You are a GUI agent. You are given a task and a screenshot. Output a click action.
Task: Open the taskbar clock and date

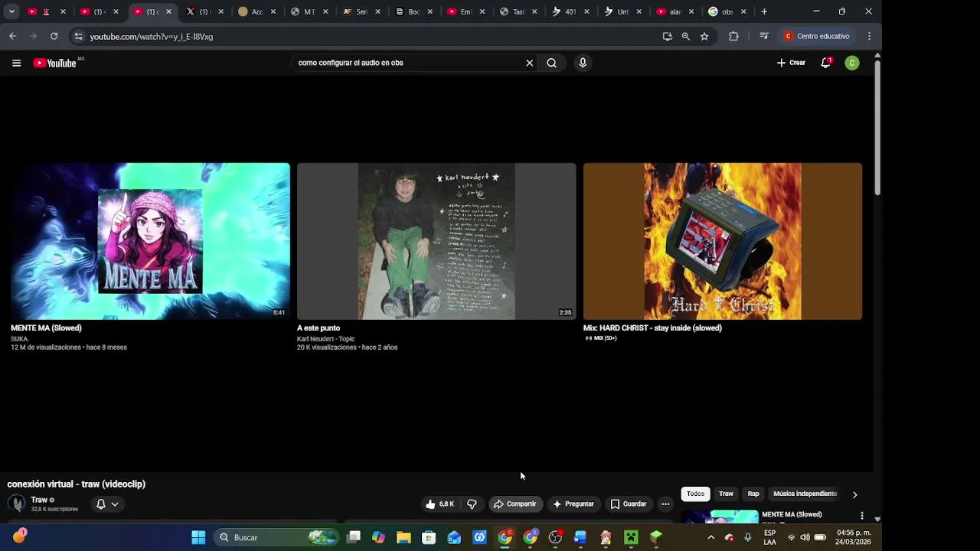pos(854,537)
